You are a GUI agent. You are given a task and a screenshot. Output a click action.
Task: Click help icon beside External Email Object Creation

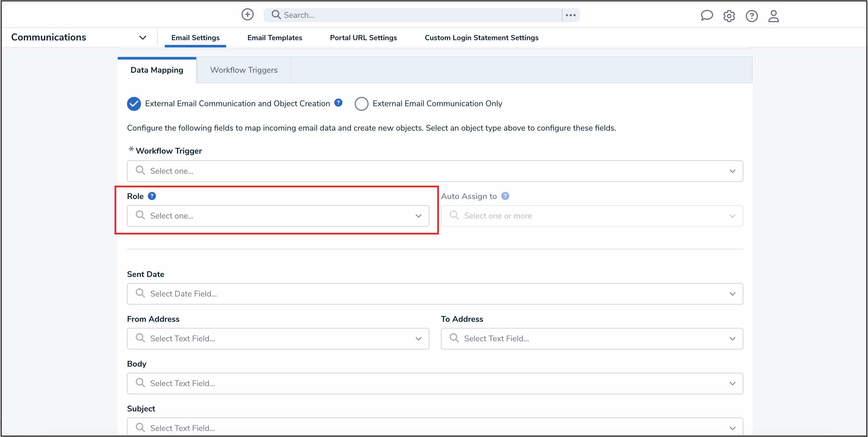click(338, 103)
